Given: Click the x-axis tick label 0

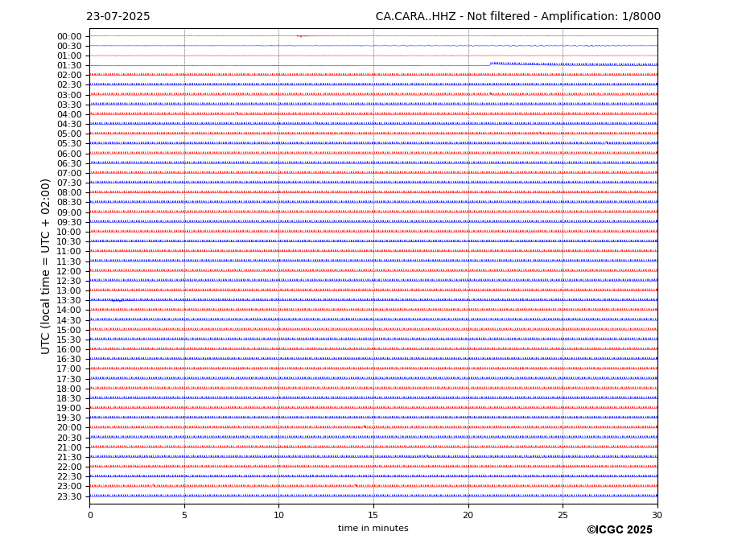Looking at the screenshot, I should coord(90,515).
